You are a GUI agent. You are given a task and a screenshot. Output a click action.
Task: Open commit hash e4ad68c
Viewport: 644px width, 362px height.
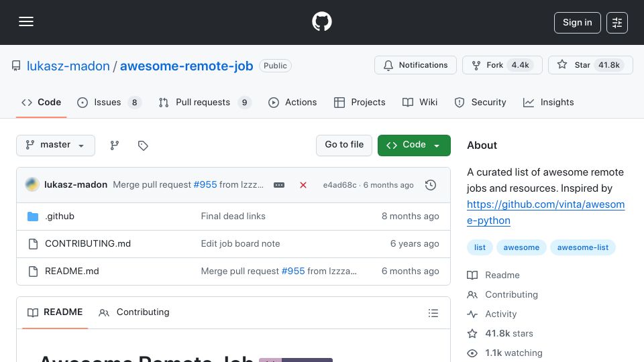[339, 185]
